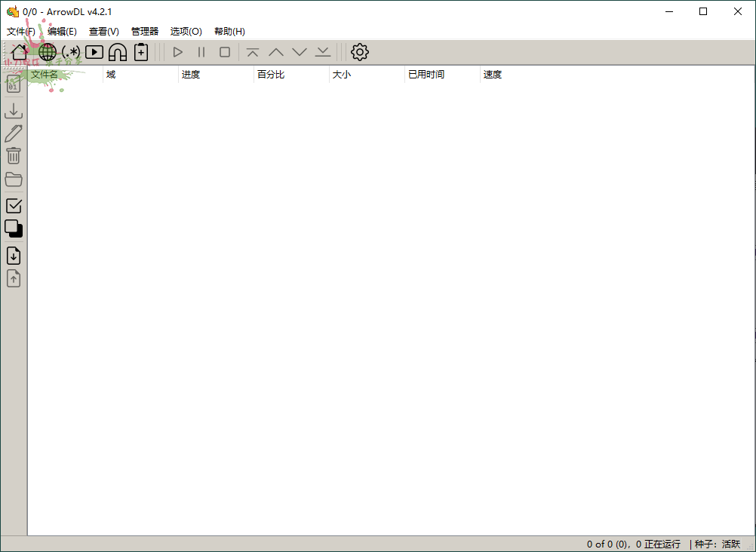Sort by the 速度 column header

tap(493, 75)
